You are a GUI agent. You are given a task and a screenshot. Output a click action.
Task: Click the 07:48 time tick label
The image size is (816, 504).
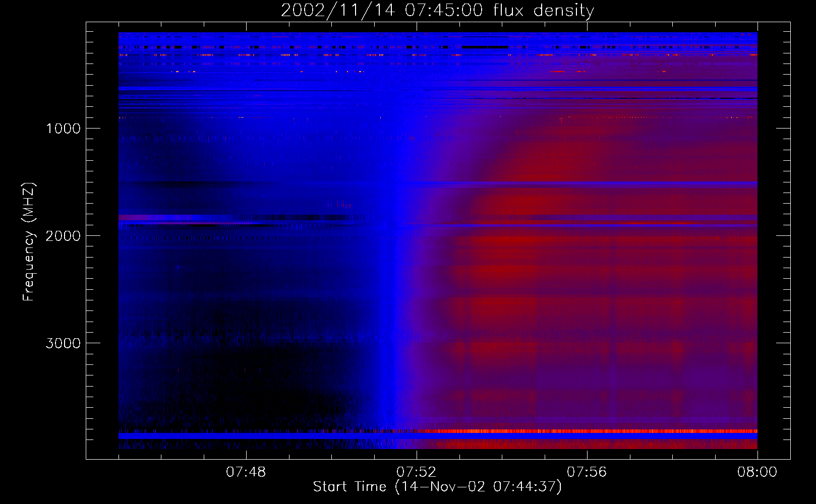tap(246, 472)
